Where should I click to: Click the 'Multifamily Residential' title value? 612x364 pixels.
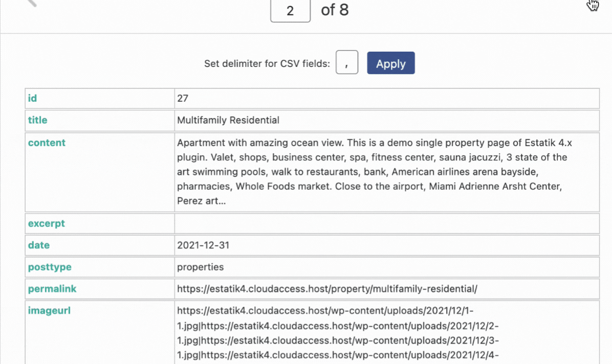[228, 120]
